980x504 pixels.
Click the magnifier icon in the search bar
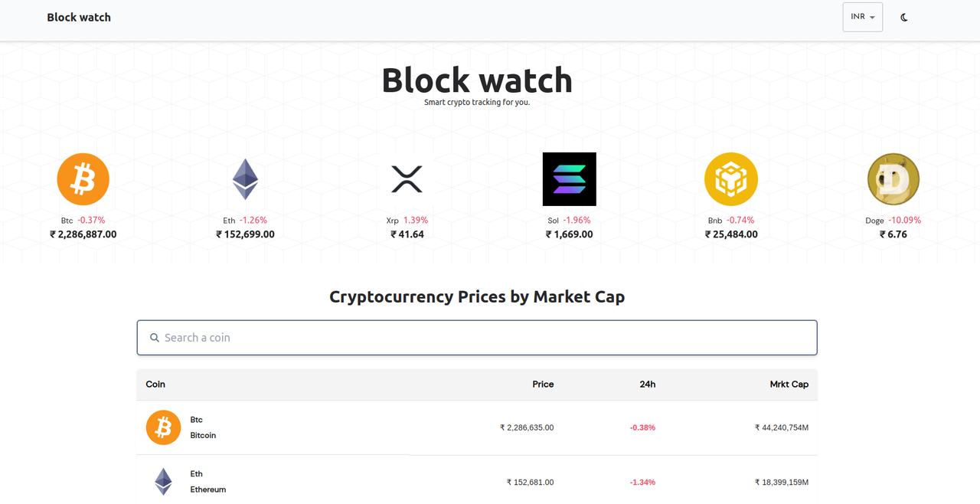(155, 338)
